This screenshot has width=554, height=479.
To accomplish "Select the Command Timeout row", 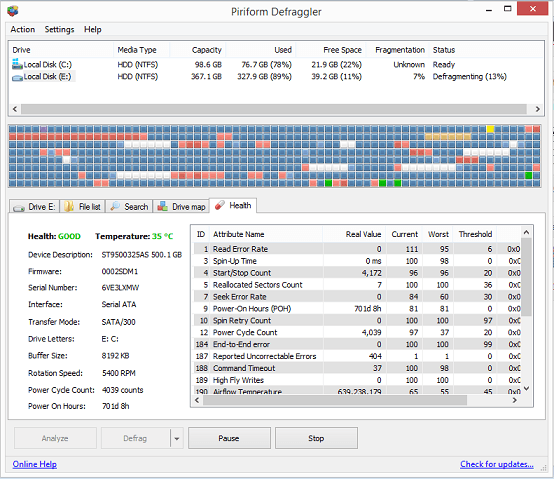I will (357, 368).
